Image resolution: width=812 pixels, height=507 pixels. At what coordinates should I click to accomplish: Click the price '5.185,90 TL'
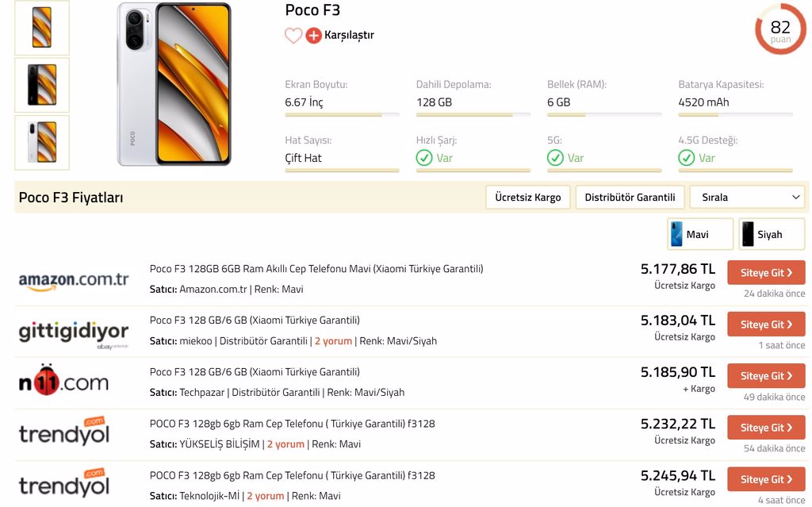coord(678,372)
